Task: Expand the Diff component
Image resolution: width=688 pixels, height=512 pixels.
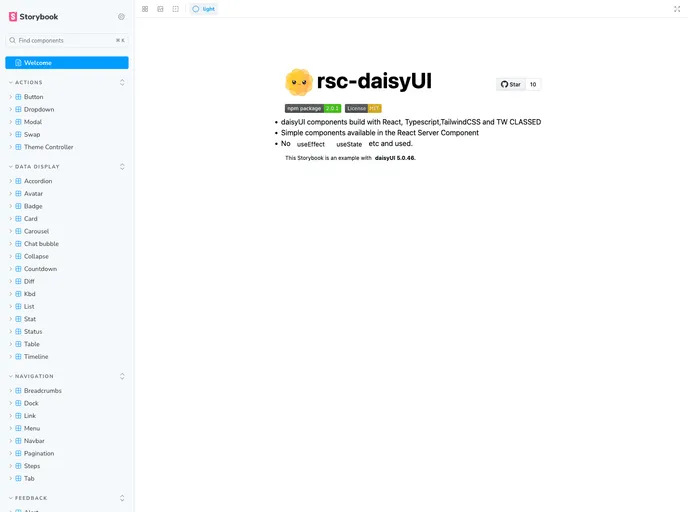Action: pos(67,281)
